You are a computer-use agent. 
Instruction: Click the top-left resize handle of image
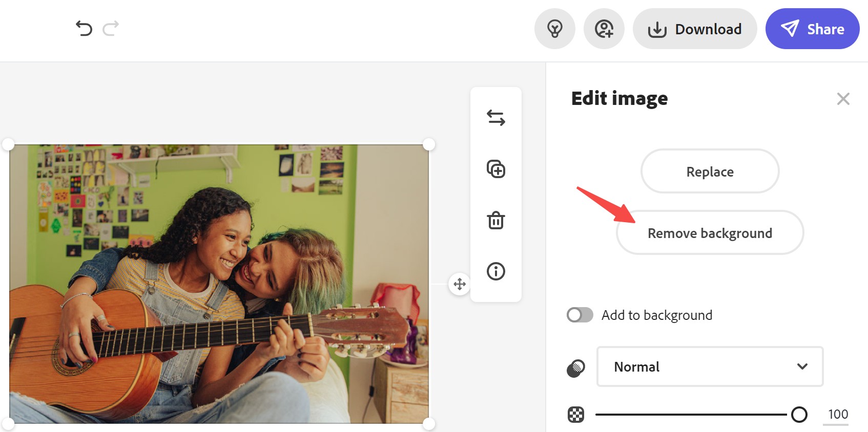click(8, 144)
